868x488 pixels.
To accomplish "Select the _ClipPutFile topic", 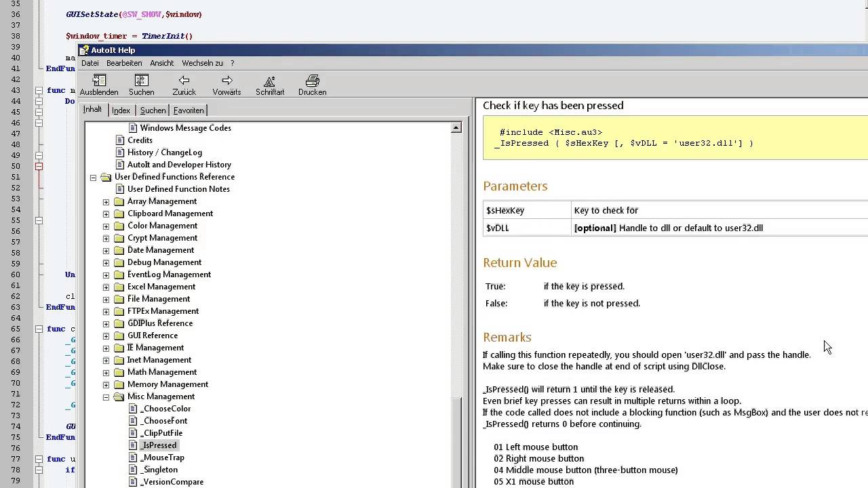I will [x=161, y=433].
